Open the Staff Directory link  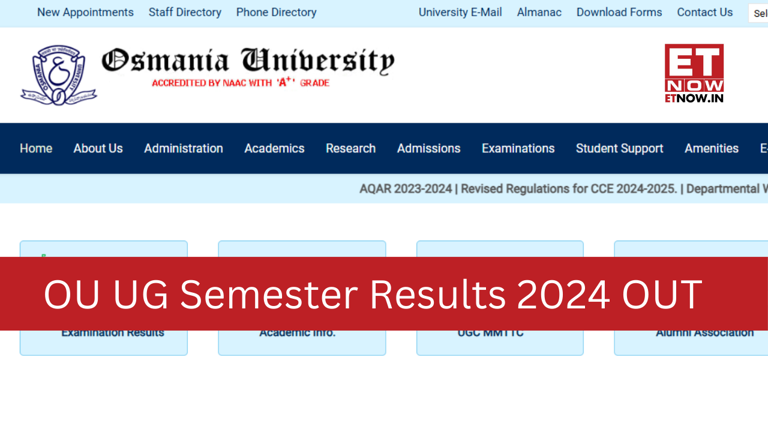tap(185, 12)
